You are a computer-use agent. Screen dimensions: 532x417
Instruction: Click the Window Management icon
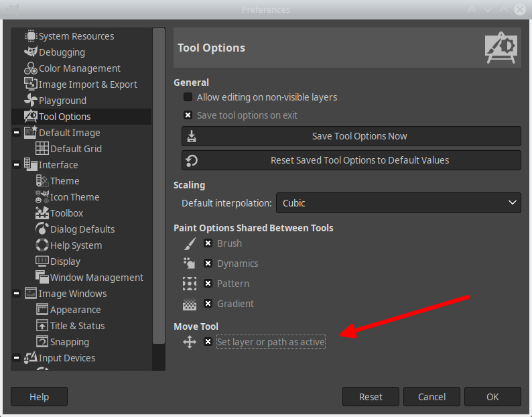coord(42,277)
